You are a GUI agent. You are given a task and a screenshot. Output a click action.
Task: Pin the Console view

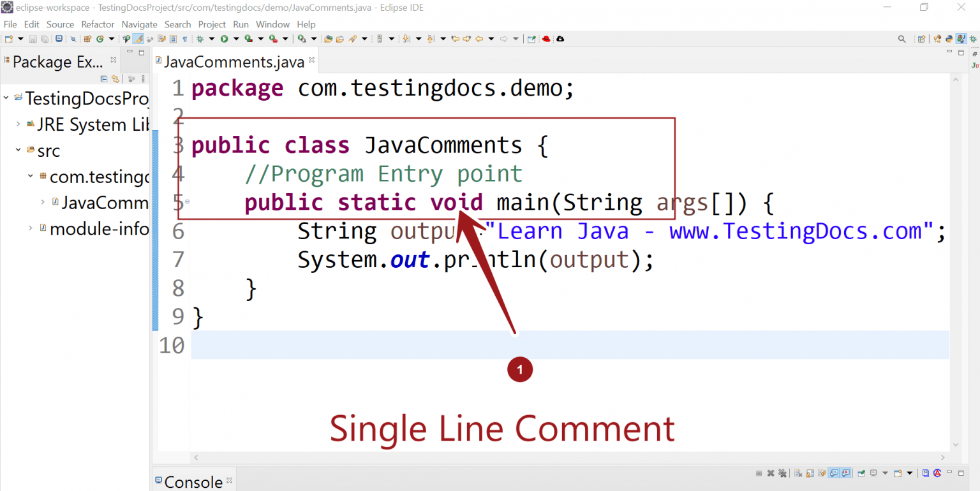coord(861,473)
